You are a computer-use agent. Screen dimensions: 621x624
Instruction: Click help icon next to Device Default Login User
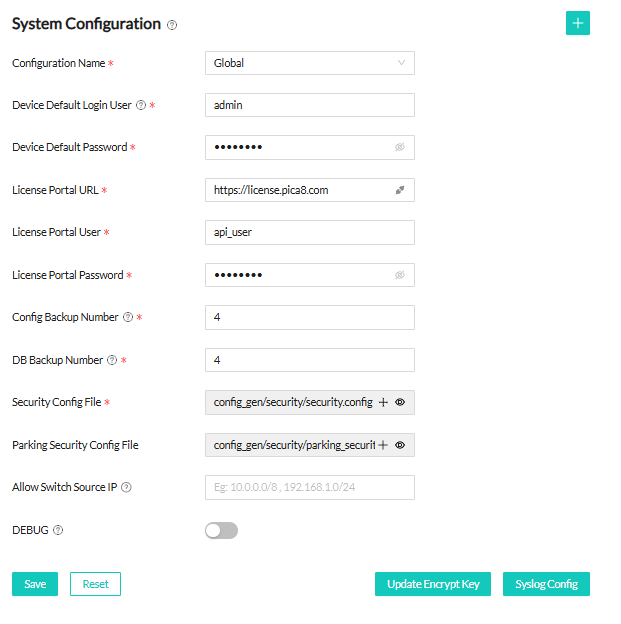coord(140,105)
